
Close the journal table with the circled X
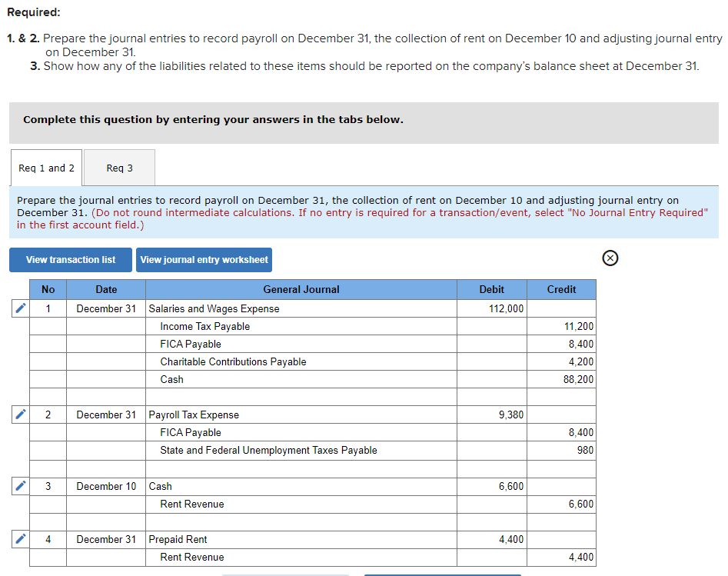610,258
